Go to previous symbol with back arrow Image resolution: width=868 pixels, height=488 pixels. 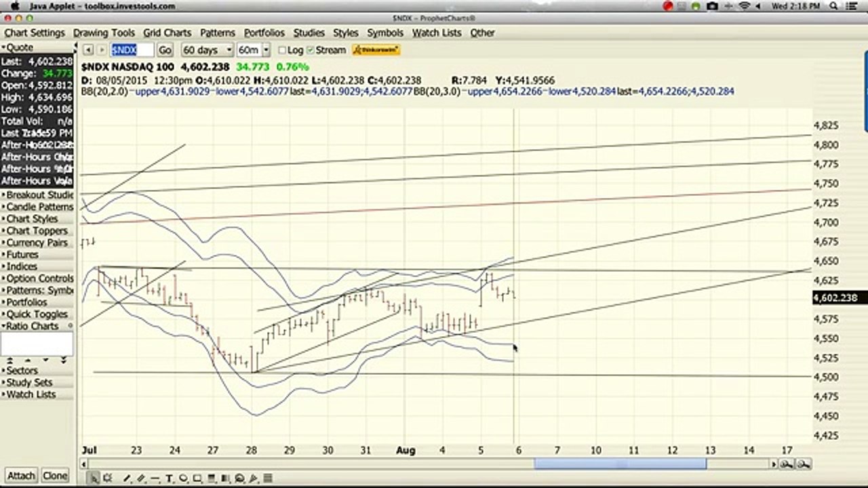coord(88,50)
